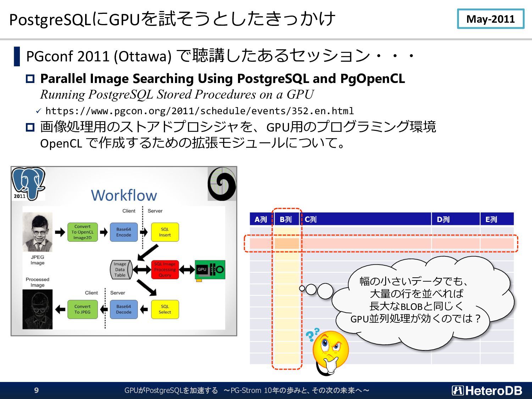Click the double arrow left of GPU card
The width and height of the screenshot is (532, 399).
pos(187,270)
